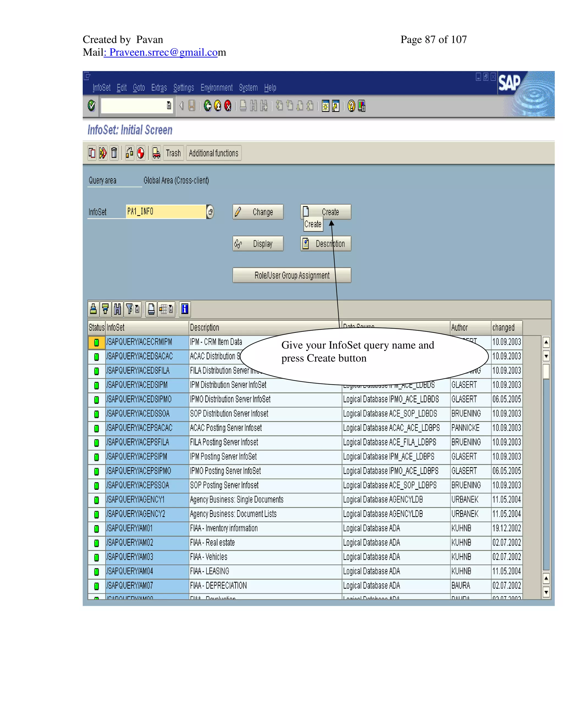Click the blue Information icon
The height and width of the screenshot is (728, 563).
(185, 309)
